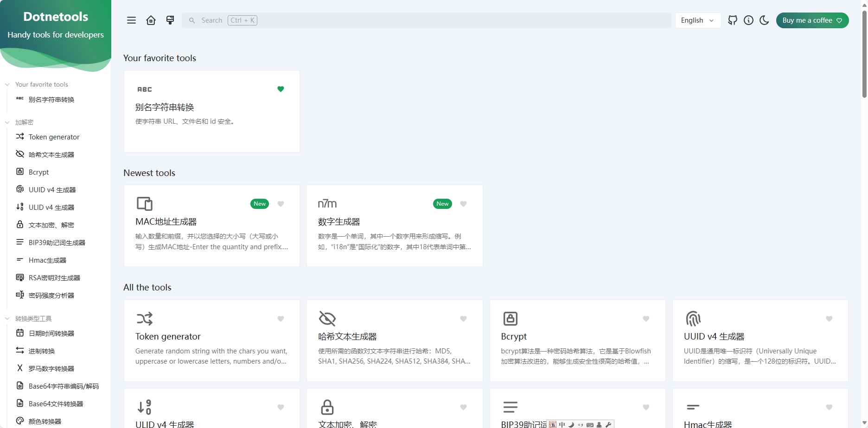Click the 文本加密、解密 lock card icon

pos(327,407)
